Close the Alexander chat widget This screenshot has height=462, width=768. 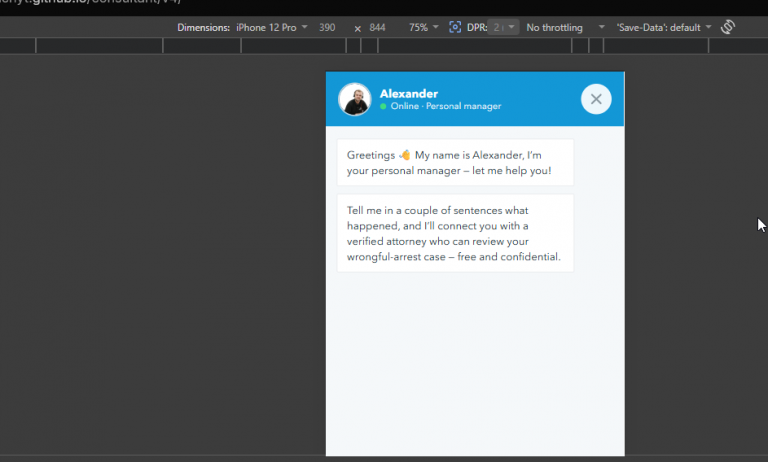(x=596, y=99)
